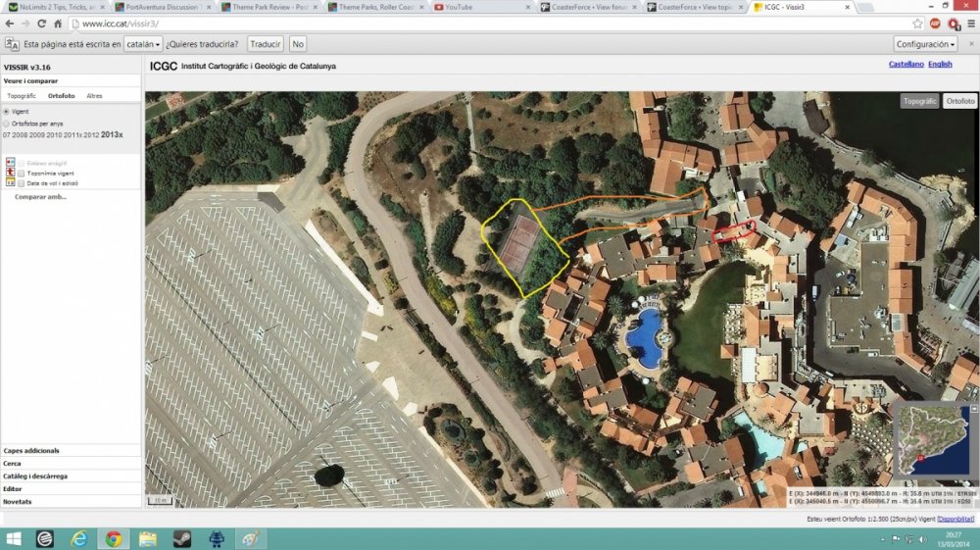
Task: Expand the Capes addicionals section
Action: click(x=31, y=451)
